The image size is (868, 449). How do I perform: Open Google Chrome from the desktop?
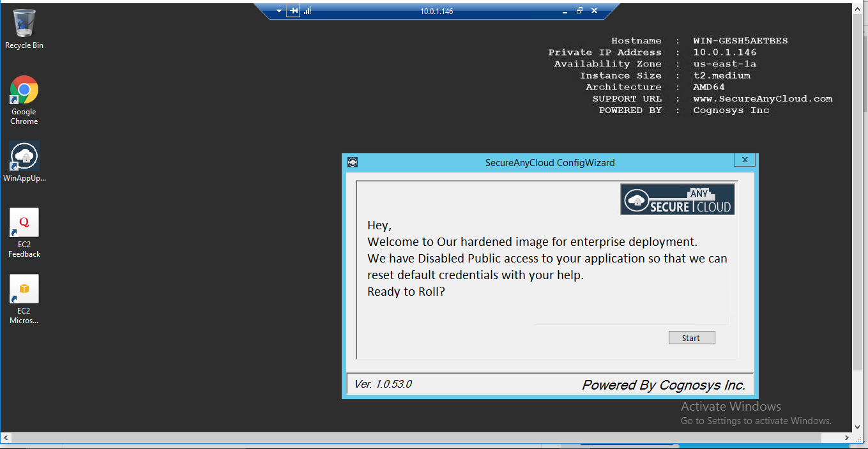pyautogui.click(x=24, y=89)
